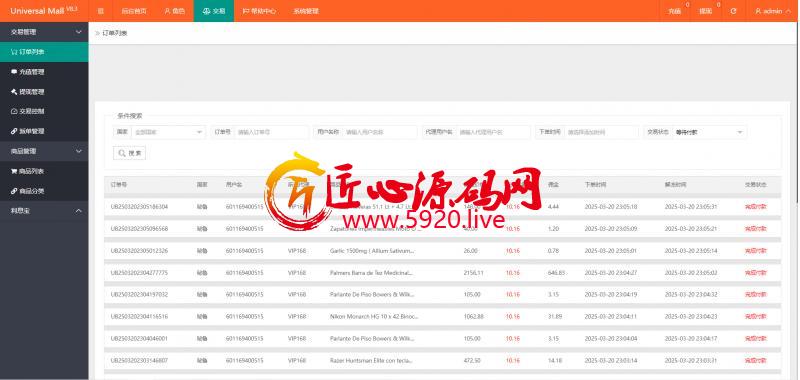Open 交易控制 in the sidebar
800x380 pixels.
point(44,111)
